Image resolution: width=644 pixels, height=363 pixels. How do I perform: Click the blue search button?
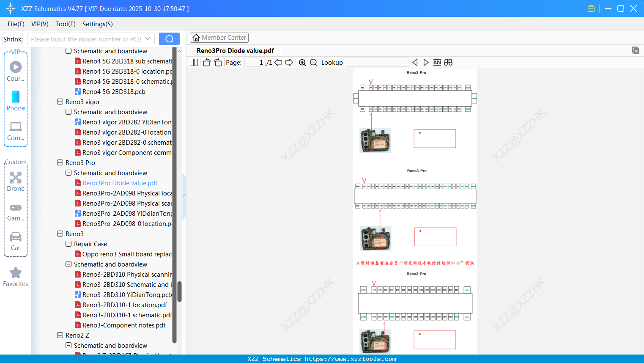[169, 39]
